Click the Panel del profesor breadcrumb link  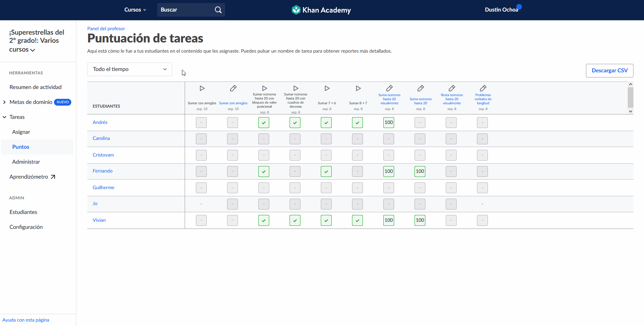click(x=106, y=29)
